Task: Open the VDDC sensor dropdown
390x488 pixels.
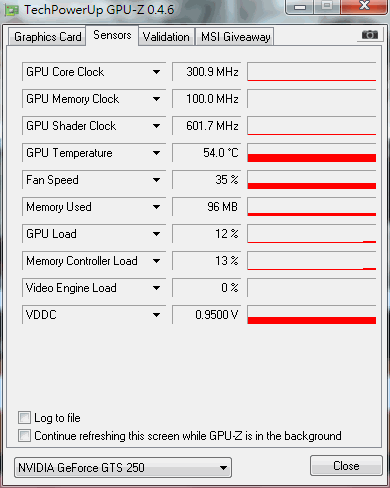Action: click(156, 315)
